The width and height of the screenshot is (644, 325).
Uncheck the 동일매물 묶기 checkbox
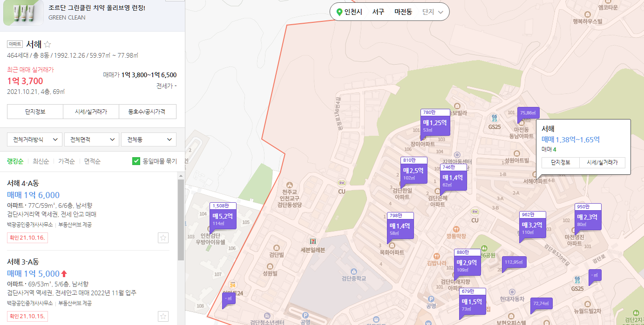click(136, 161)
